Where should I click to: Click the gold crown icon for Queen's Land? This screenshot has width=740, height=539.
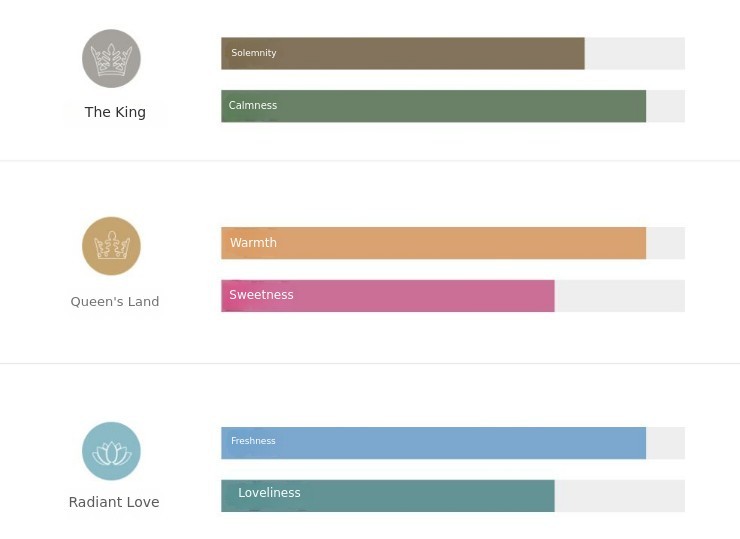(x=111, y=246)
